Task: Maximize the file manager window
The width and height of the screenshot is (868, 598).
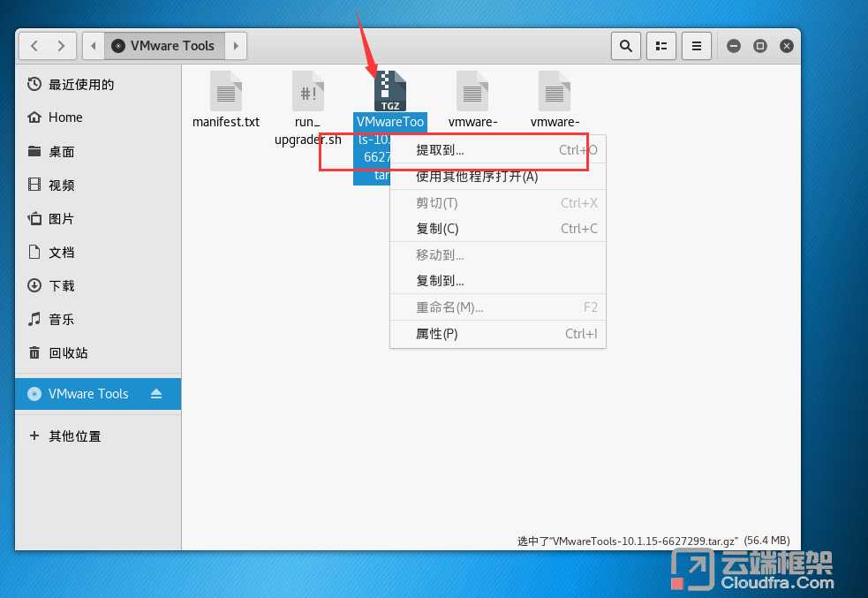Action: point(760,46)
